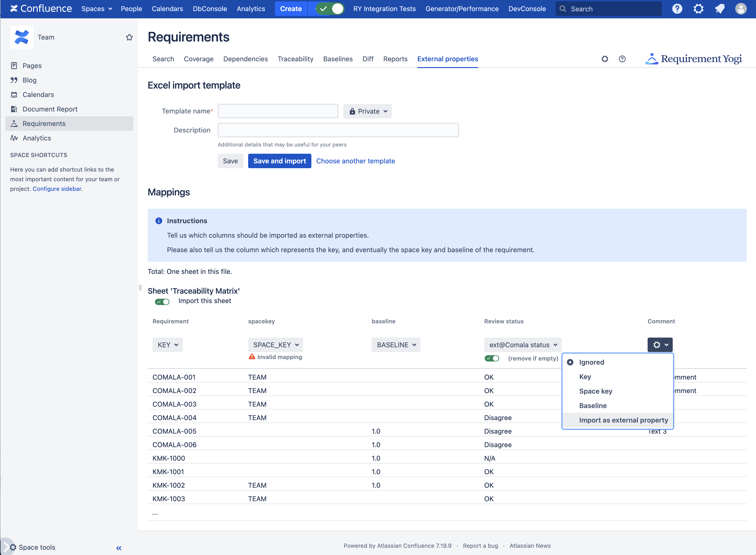
Task: Open the ext@Comala status dropdown
Action: click(x=523, y=345)
